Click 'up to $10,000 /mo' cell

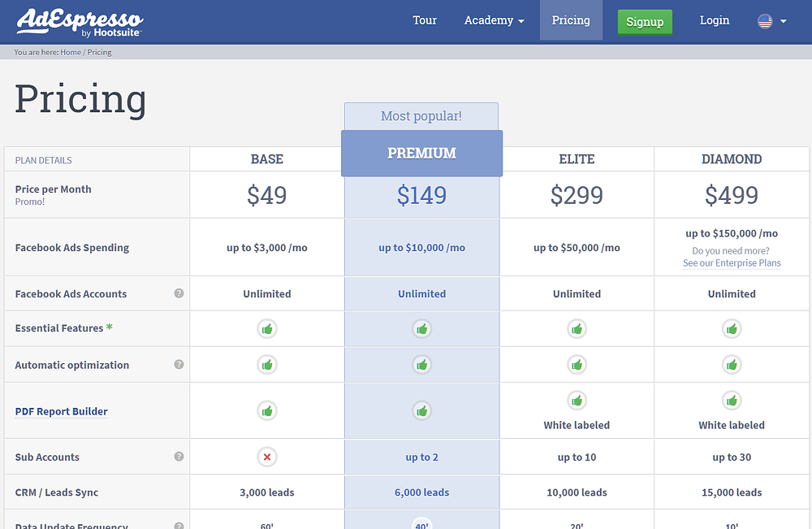tap(421, 248)
